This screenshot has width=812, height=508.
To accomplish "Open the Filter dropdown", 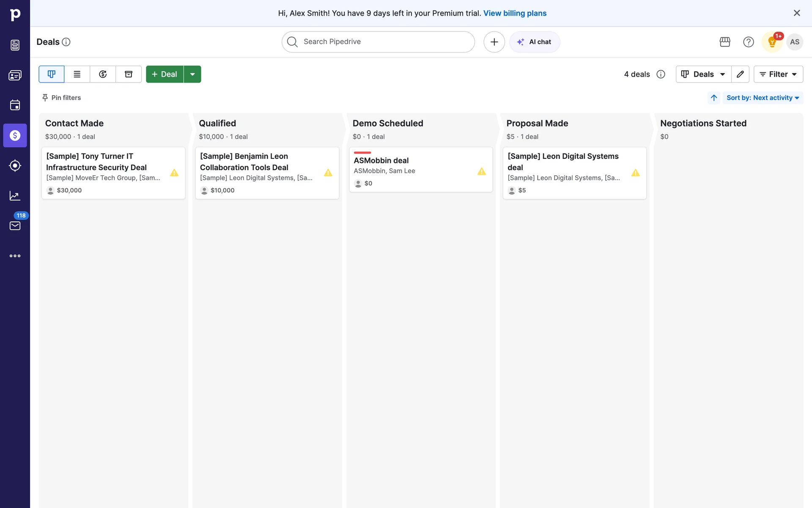I will click(778, 75).
